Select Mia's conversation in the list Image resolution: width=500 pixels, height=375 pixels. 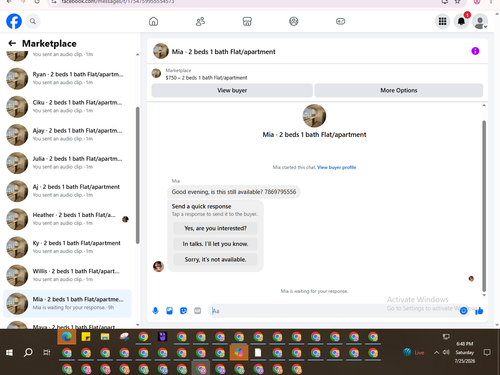(x=67, y=304)
